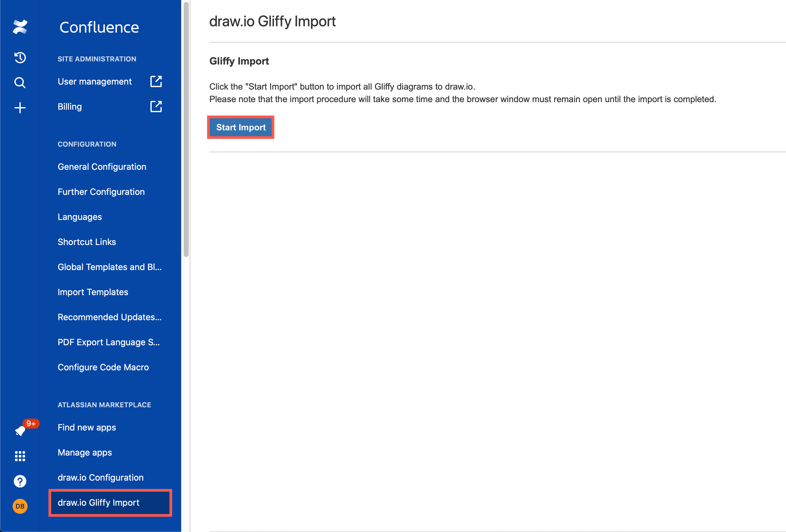
Task: Click the Gliffy Import subheading
Action: (x=239, y=61)
